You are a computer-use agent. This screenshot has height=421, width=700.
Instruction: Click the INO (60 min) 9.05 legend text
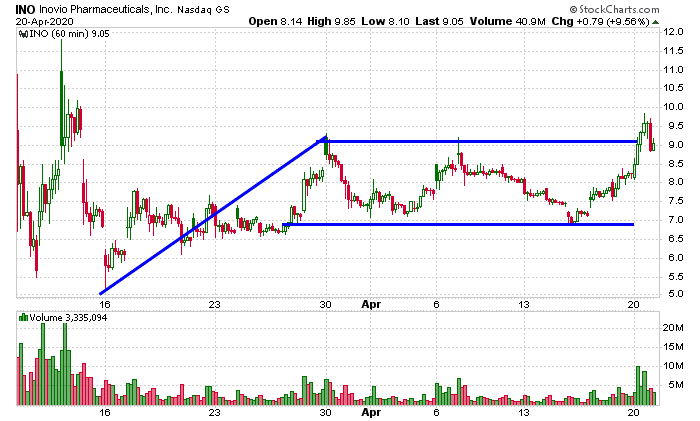70,34
